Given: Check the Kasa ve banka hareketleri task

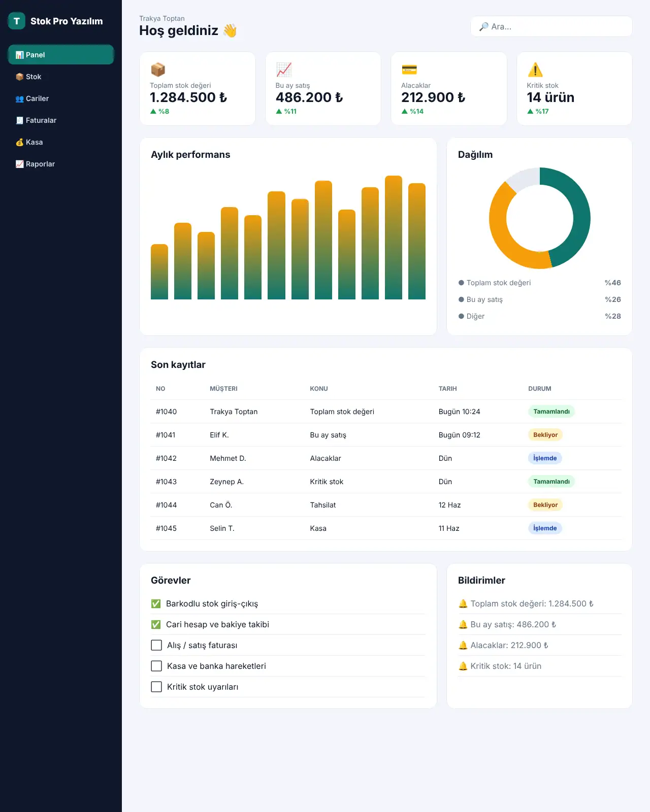Looking at the screenshot, I should point(156,666).
